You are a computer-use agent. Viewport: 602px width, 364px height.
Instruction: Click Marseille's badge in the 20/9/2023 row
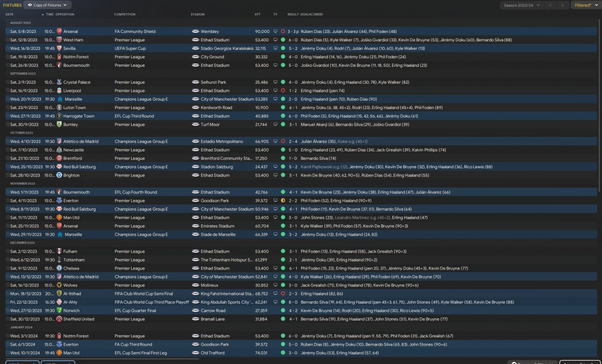tap(59, 99)
